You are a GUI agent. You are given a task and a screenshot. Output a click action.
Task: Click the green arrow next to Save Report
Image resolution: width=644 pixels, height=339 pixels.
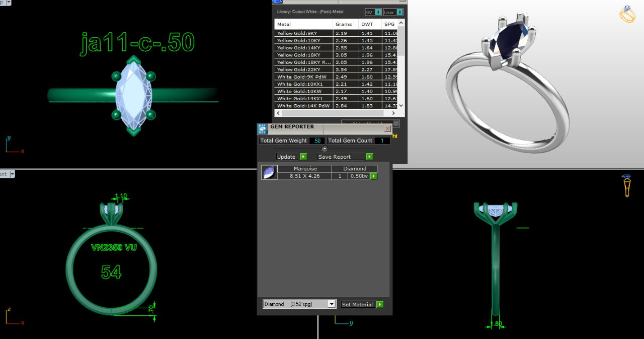coord(369,157)
